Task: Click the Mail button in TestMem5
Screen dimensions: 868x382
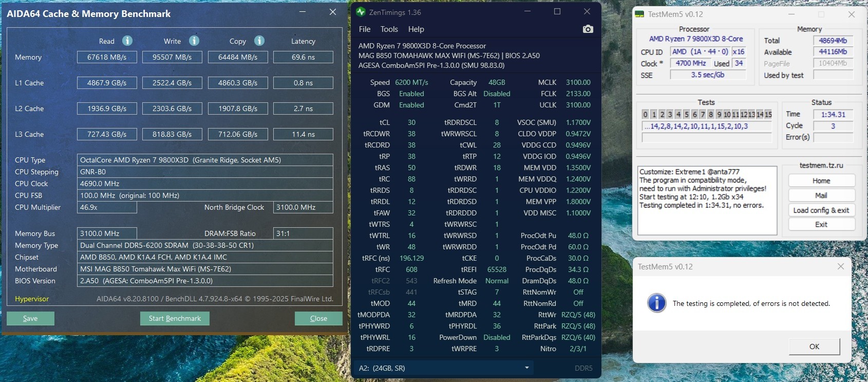Action: (821, 195)
